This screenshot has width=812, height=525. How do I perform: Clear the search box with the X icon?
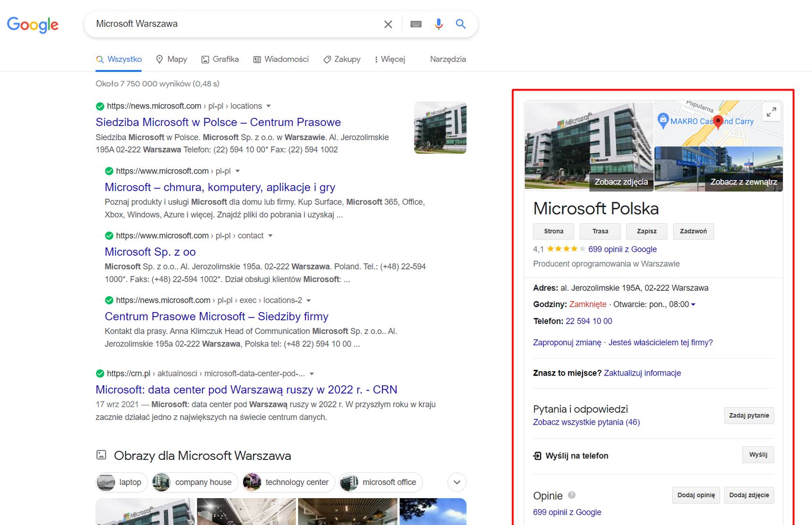388,24
